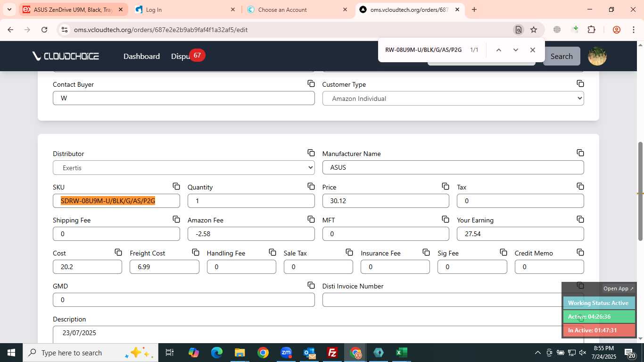Click the SKU input field
644x362 pixels.
tap(116, 201)
